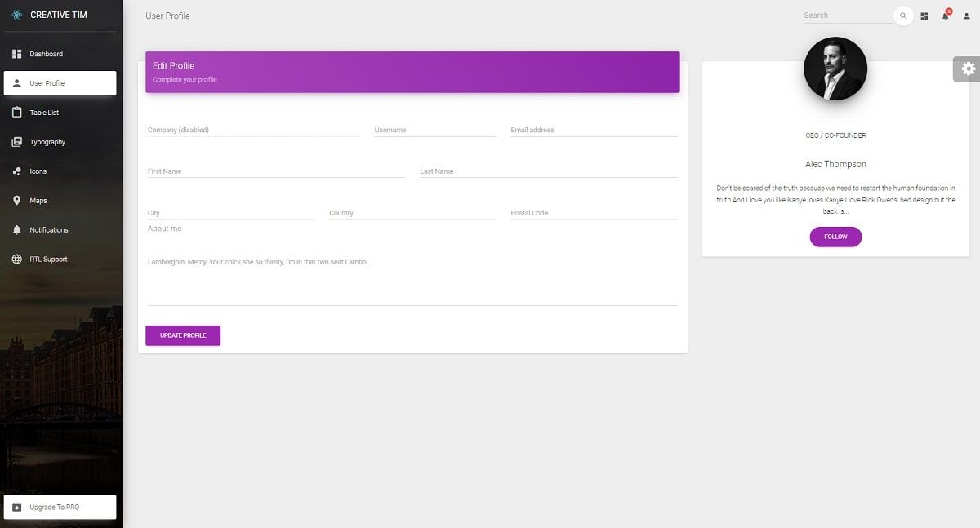Screen dimensions: 980x528
Task: Click the search magnifier icon
Action: [902, 16]
